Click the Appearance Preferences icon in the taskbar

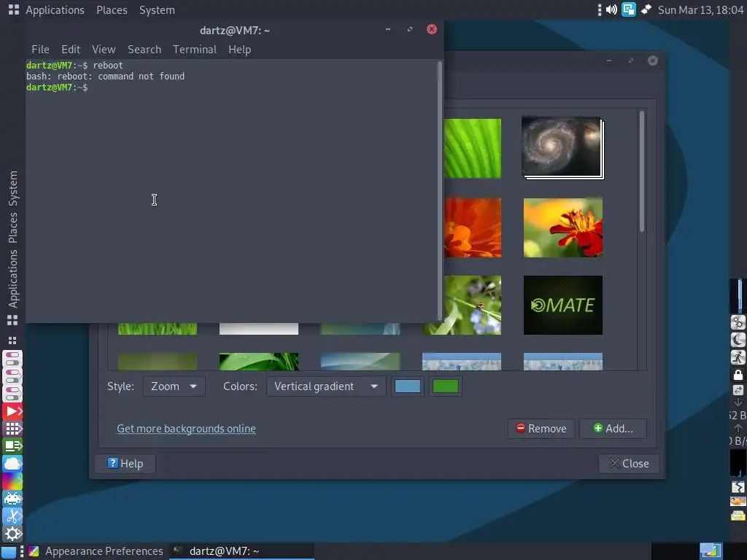34,551
